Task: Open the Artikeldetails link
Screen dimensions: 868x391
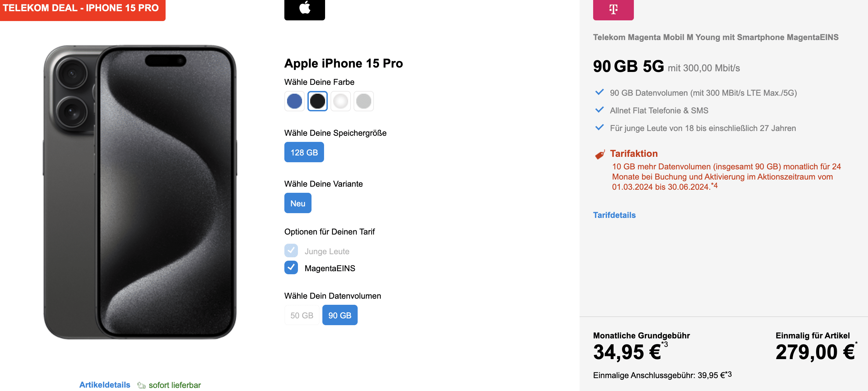Action: point(105,385)
